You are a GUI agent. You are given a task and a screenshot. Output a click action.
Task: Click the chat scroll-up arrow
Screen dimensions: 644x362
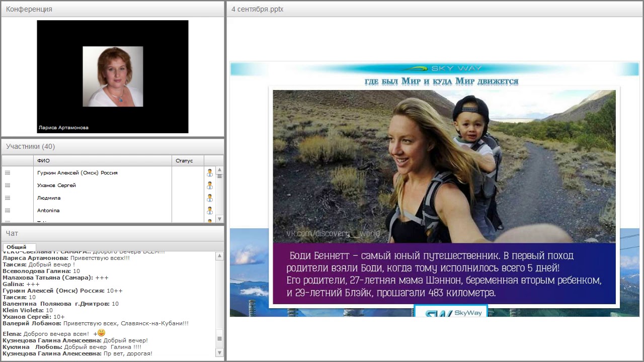tap(219, 256)
